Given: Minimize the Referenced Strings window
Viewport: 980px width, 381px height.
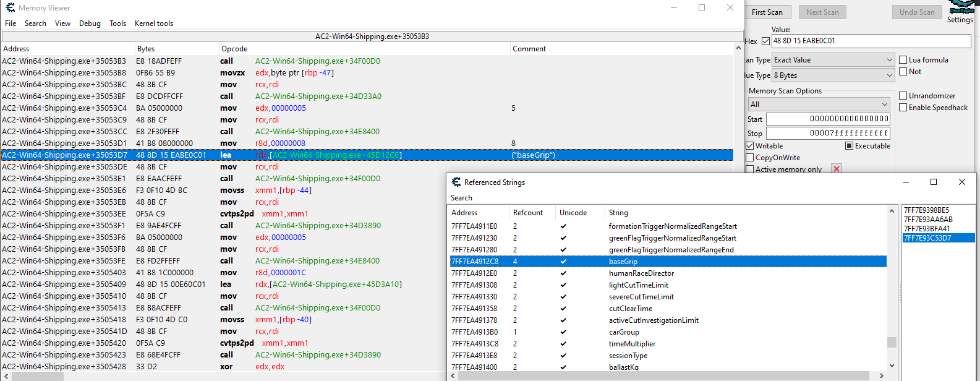Looking at the screenshot, I should tap(905, 182).
